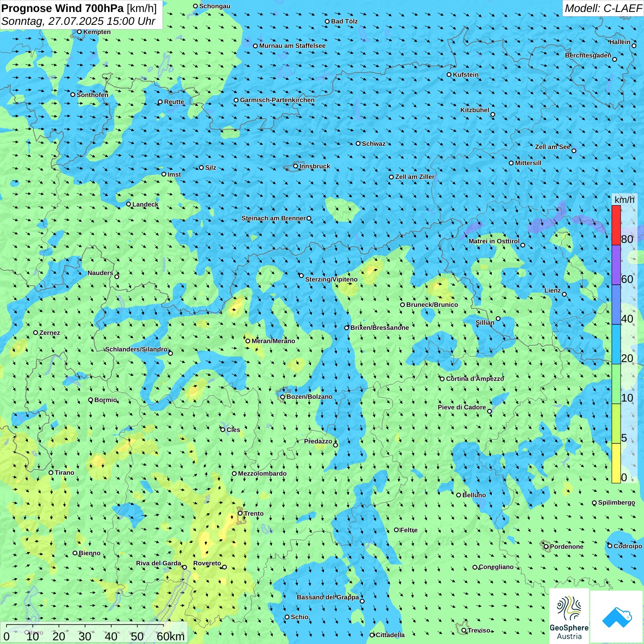Click the 'Mezzolombardo' town label
The height and width of the screenshot is (644, 644).
[262, 473]
